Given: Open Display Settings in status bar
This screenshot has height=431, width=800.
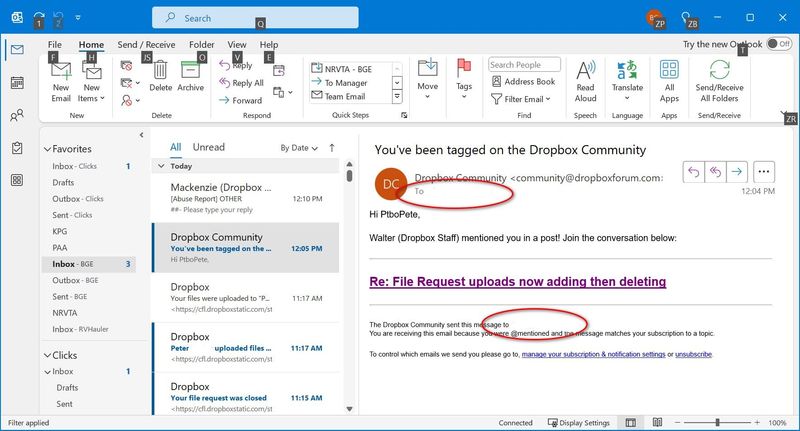Looking at the screenshot, I should [579, 422].
